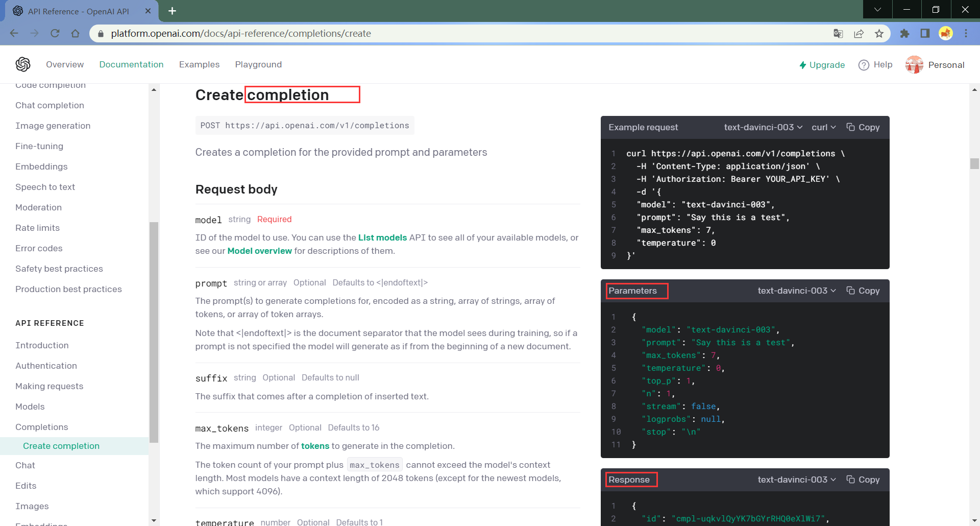
Task: Open Production best practices
Action: pos(68,289)
